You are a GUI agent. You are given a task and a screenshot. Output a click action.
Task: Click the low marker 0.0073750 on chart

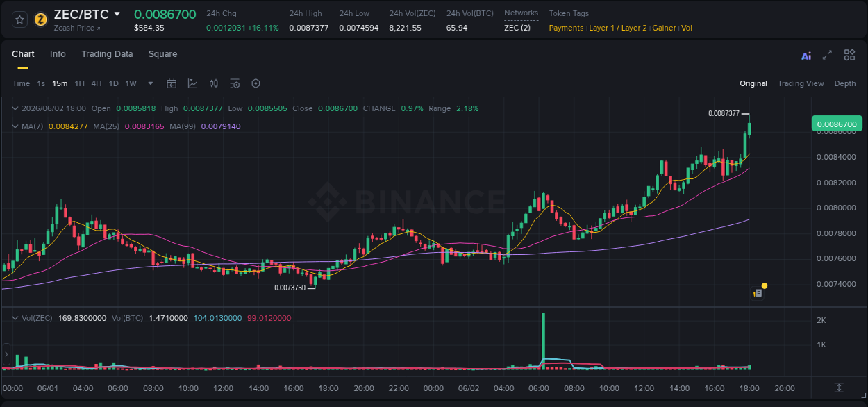click(290, 288)
